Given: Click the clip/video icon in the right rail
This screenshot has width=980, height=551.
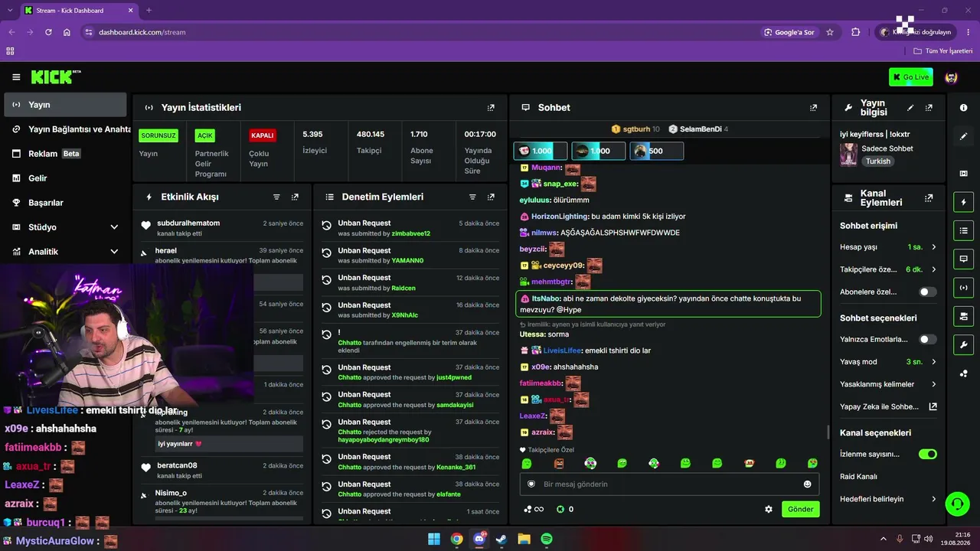Looking at the screenshot, I should (x=963, y=174).
